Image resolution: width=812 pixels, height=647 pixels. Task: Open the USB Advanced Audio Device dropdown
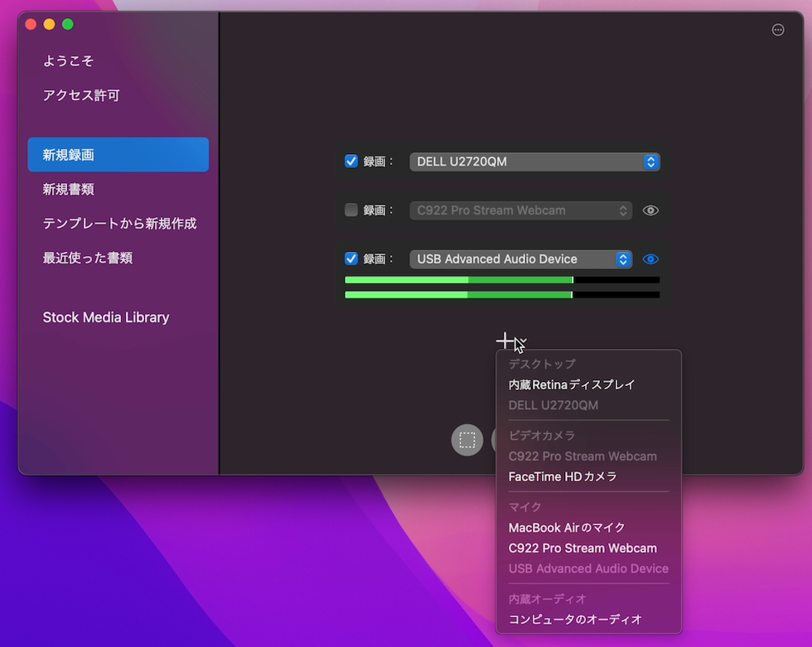click(x=520, y=259)
